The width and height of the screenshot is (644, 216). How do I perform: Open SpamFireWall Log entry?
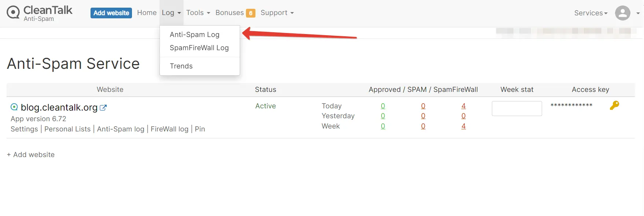(199, 48)
